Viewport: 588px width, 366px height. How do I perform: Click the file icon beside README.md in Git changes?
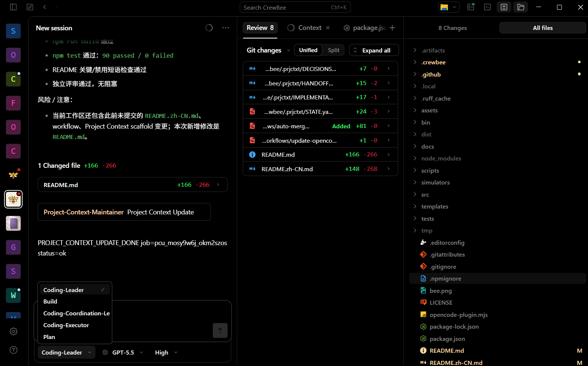click(x=252, y=155)
